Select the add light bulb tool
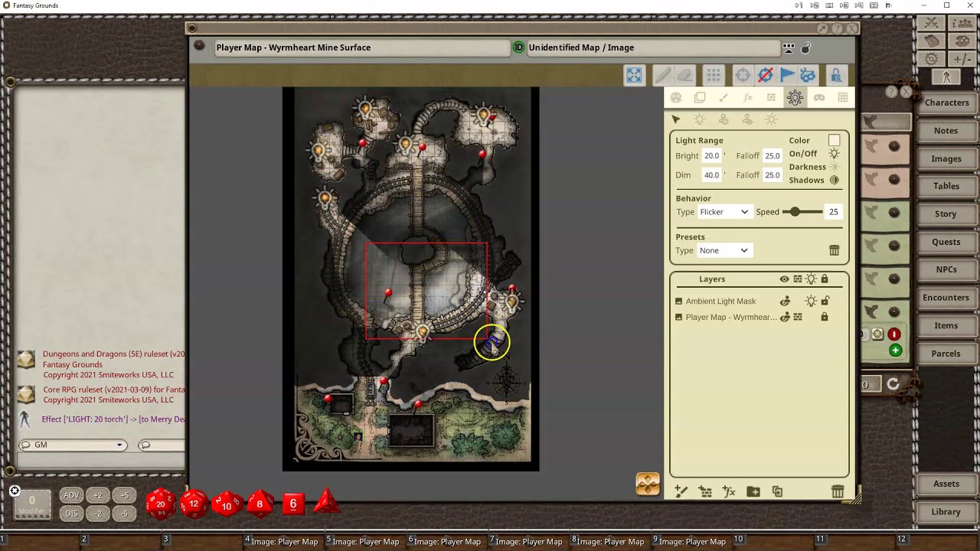Image resolution: width=980 pixels, height=551 pixels. pyautogui.click(x=700, y=119)
